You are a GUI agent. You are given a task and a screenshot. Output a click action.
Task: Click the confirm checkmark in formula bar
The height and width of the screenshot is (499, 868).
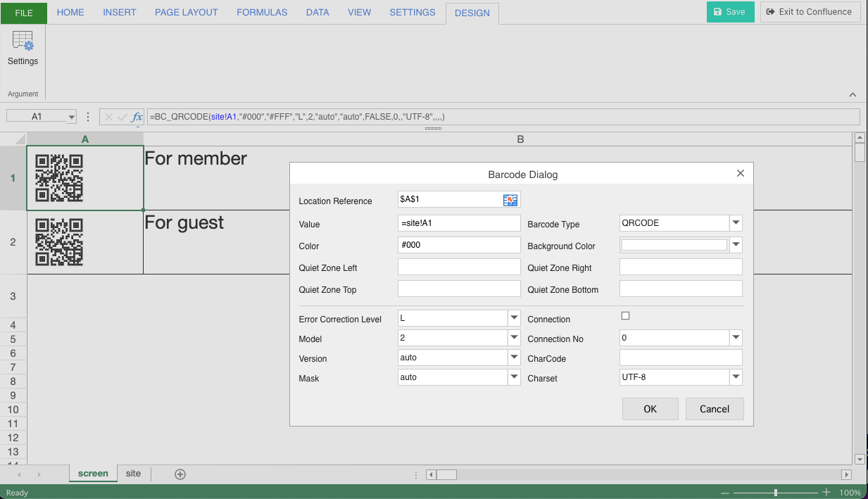[122, 117]
